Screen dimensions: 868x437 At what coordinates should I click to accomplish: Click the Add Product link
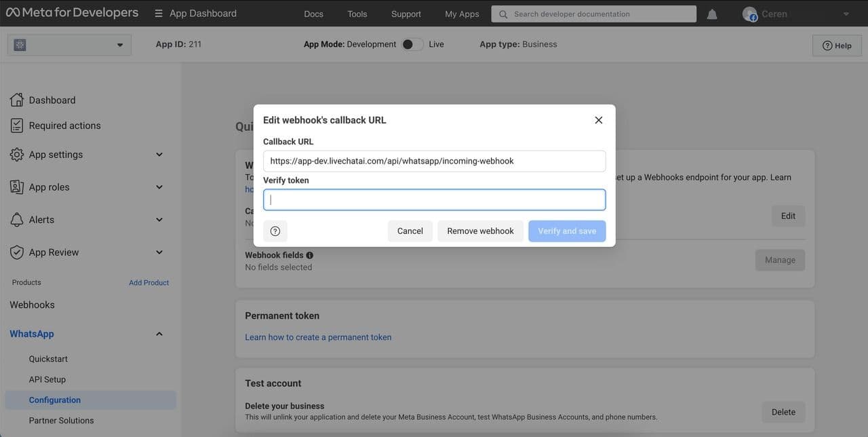[149, 282]
